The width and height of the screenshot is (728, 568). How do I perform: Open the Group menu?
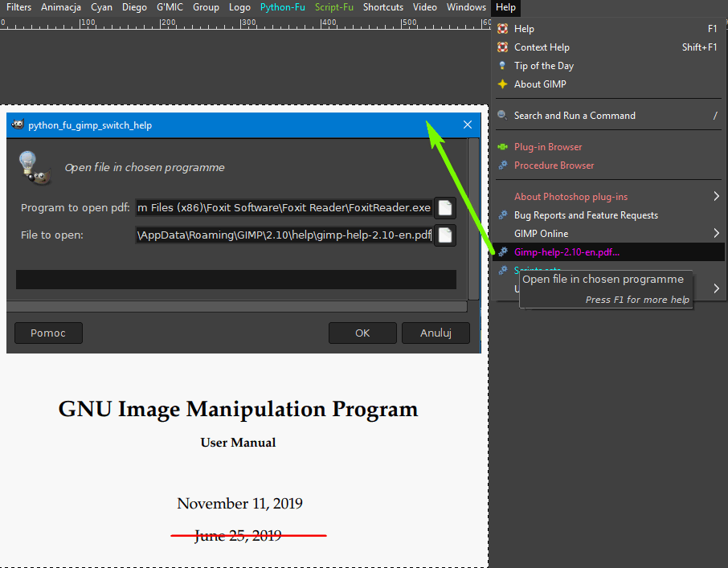[x=207, y=7]
